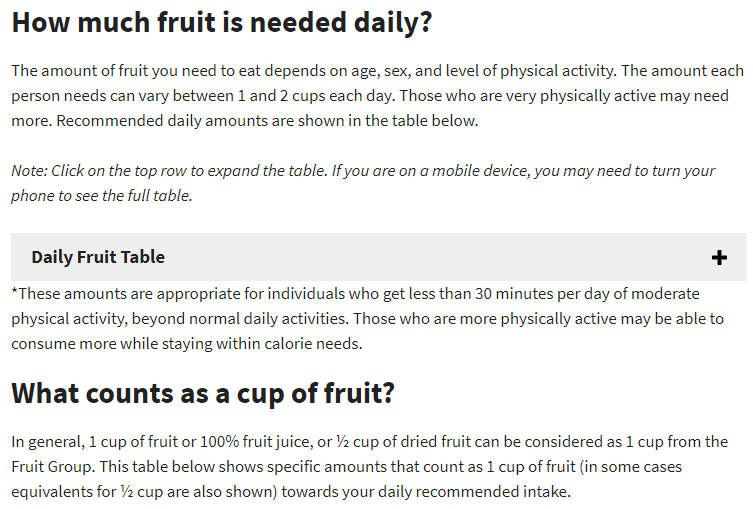Click the line starting 'Fruit Group. This table below'
This screenshot has width=753, height=509.
347,467
